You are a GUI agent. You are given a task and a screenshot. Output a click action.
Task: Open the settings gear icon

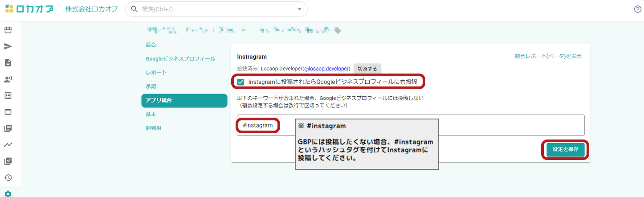point(8,193)
